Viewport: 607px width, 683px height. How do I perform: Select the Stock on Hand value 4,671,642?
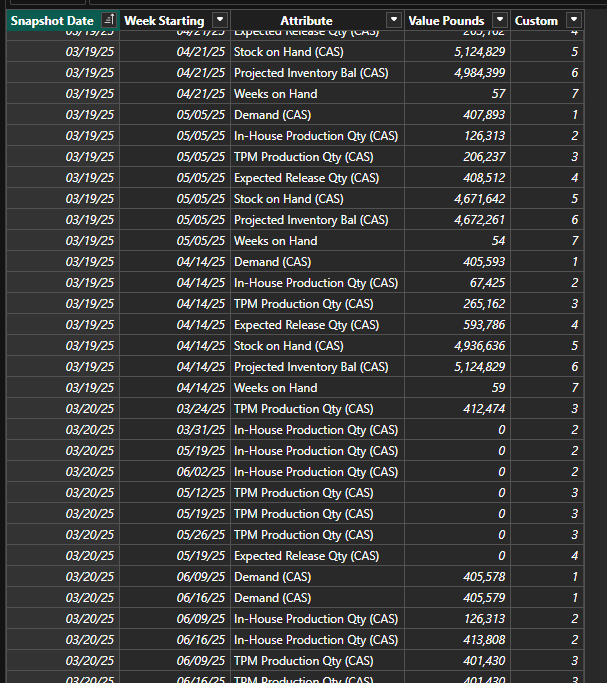(479, 199)
